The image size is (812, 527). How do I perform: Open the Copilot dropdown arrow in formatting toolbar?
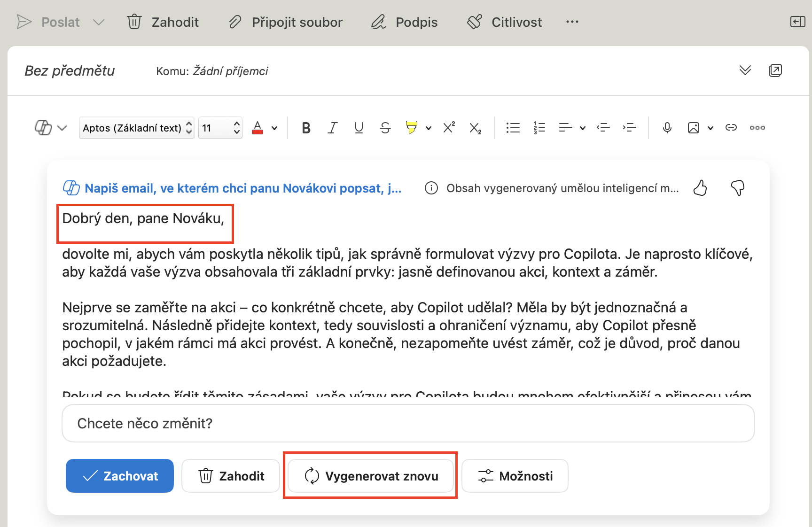point(62,128)
